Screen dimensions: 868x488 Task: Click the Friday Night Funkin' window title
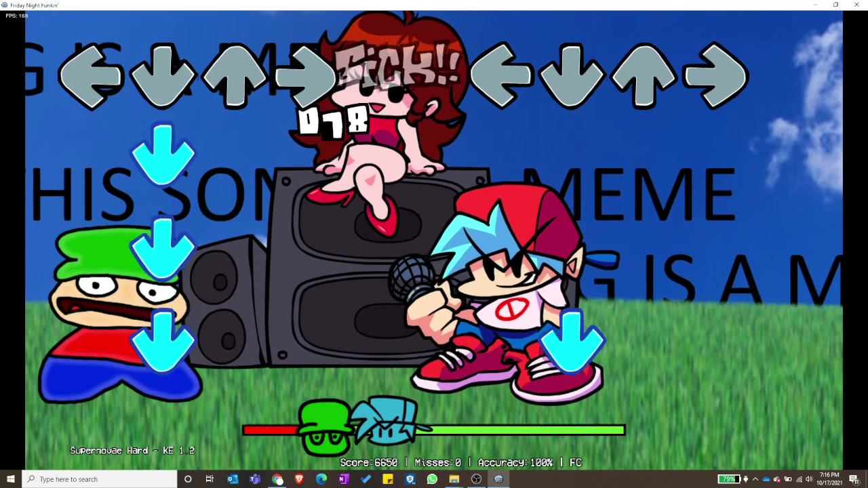pos(35,5)
